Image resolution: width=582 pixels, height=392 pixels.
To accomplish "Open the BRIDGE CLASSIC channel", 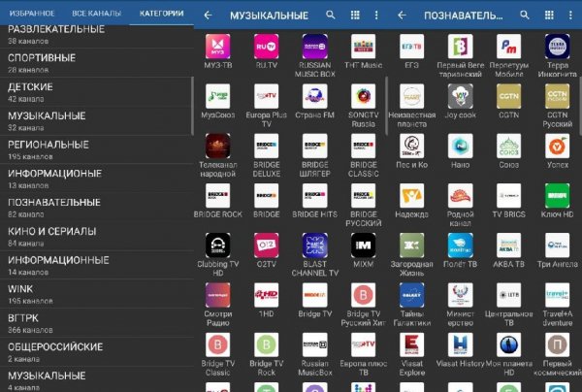I will 364,146.
